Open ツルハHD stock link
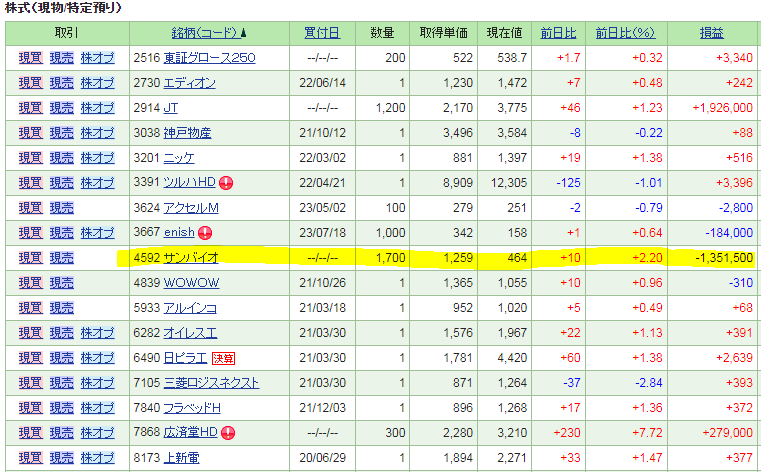This screenshot has height=472, width=761. (x=189, y=183)
